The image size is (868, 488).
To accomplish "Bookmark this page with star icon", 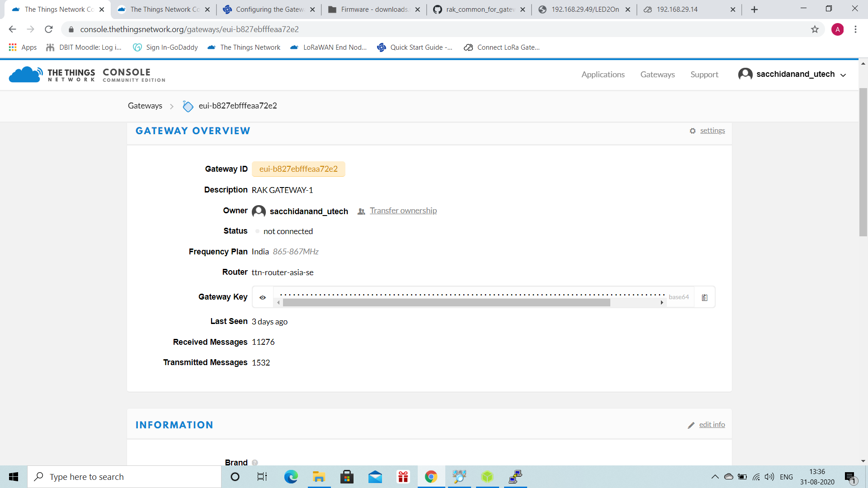I will coord(815,29).
